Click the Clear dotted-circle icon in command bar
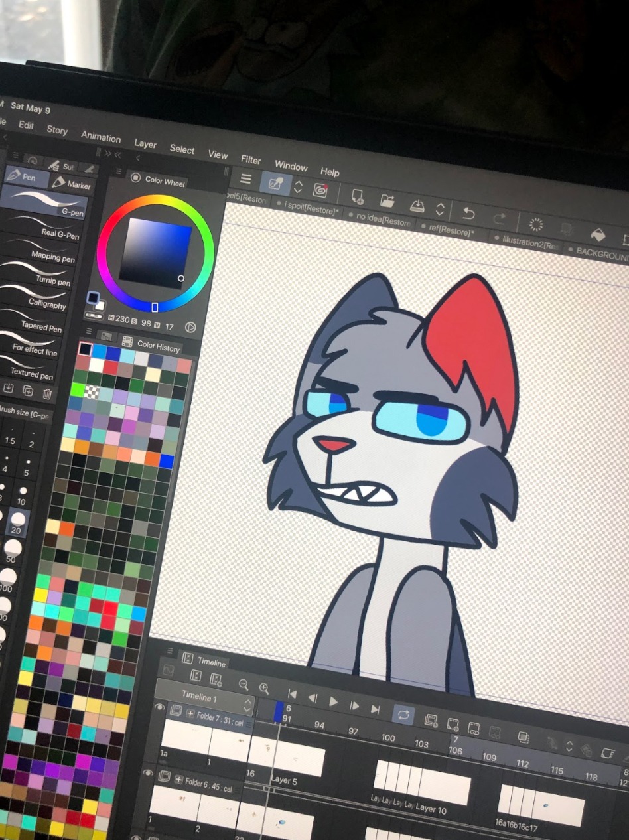Screen dimensions: 629x840 536,224
